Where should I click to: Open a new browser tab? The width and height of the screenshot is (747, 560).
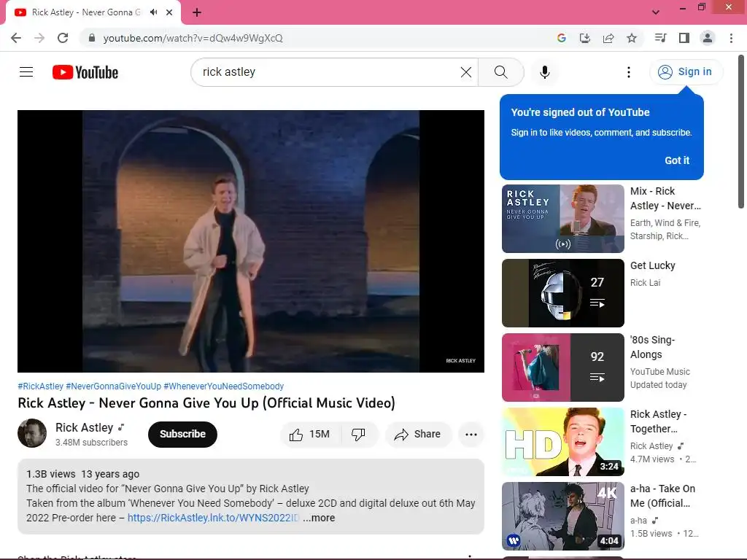coord(197,12)
